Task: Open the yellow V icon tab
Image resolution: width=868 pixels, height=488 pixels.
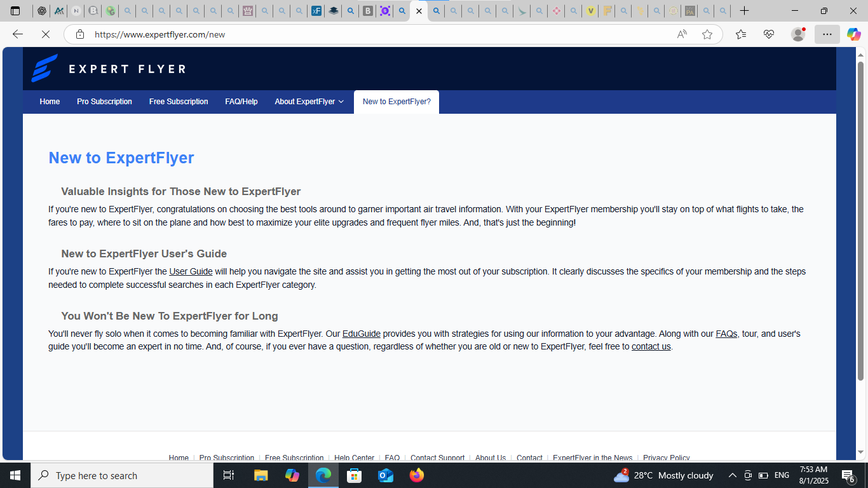Action: 590,11
